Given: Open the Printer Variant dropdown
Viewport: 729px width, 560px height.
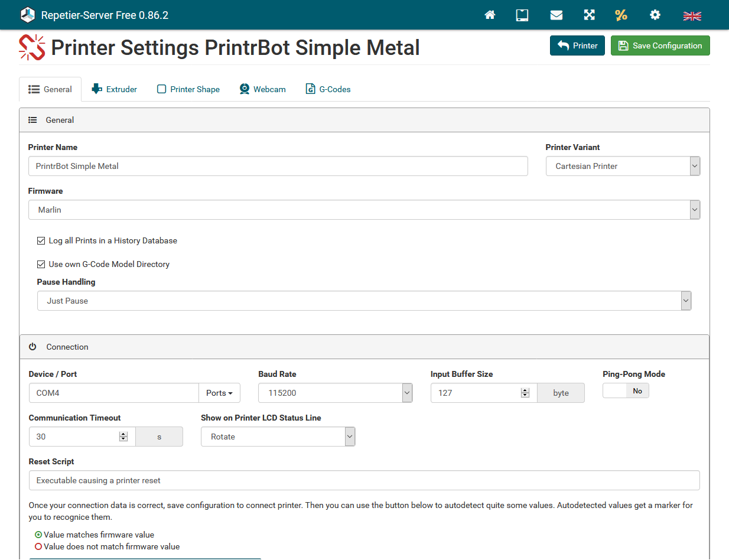Looking at the screenshot, I should coord(623,166).
